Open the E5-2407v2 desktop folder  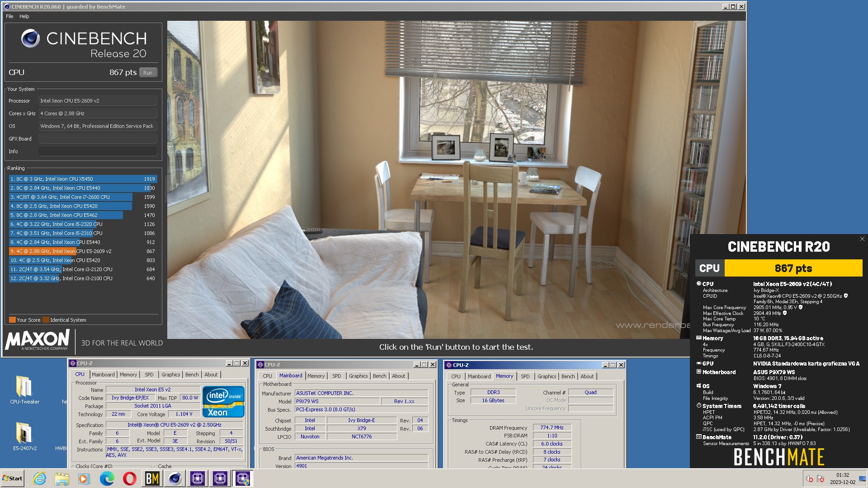(x=24, y=436)
